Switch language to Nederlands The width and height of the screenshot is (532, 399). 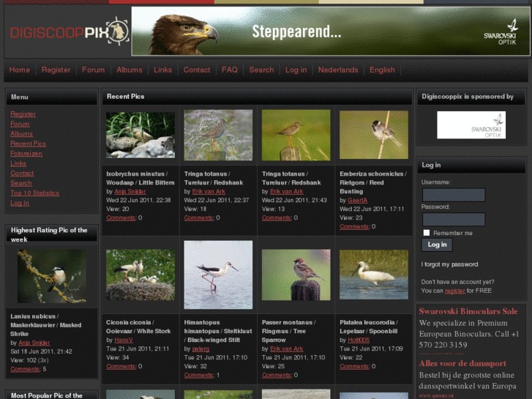(338, 70)
